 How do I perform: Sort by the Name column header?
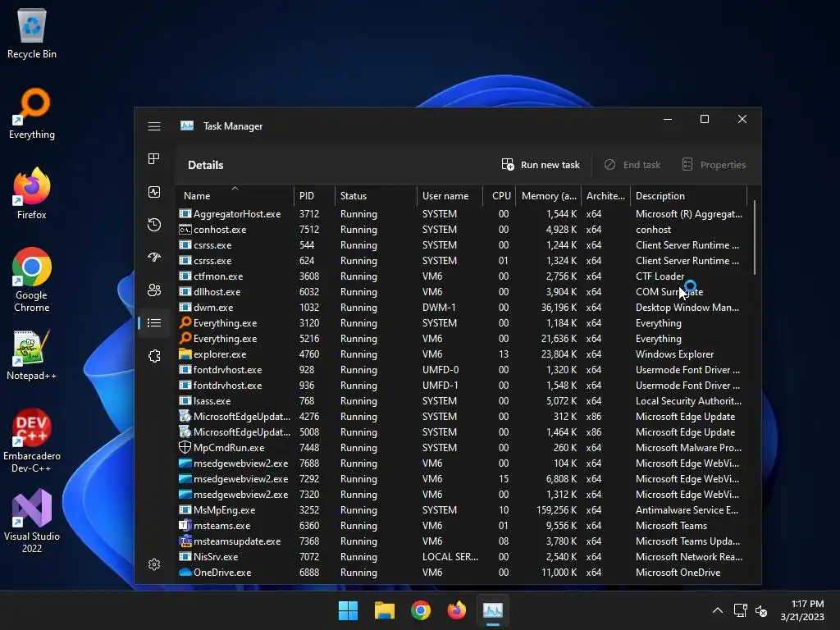[x=235, y=195]
